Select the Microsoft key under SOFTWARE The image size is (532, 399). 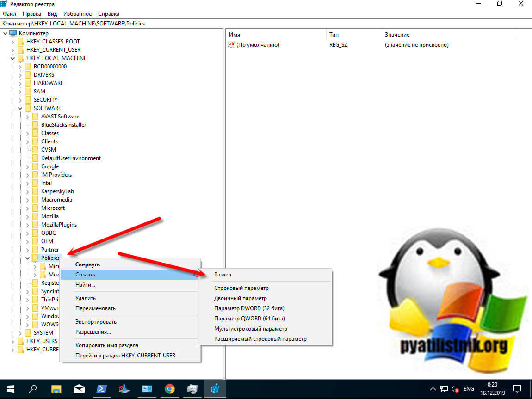(53, 208)
